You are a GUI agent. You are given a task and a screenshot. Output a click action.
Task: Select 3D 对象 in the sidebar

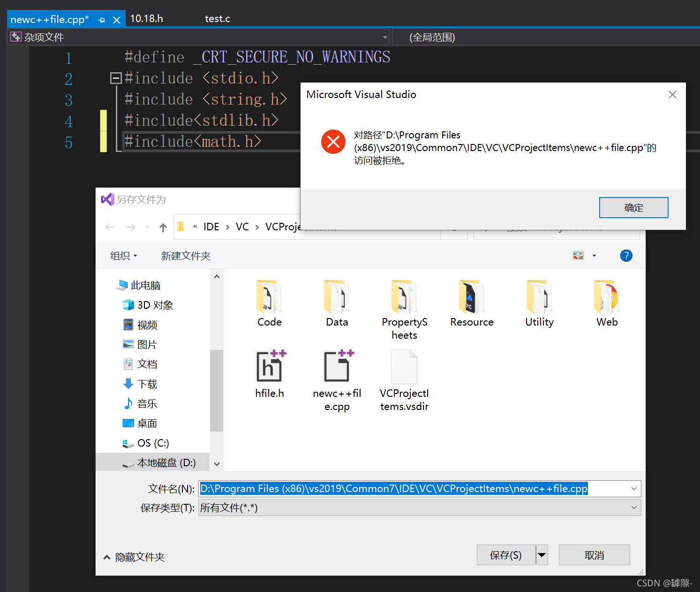[148, 305]
